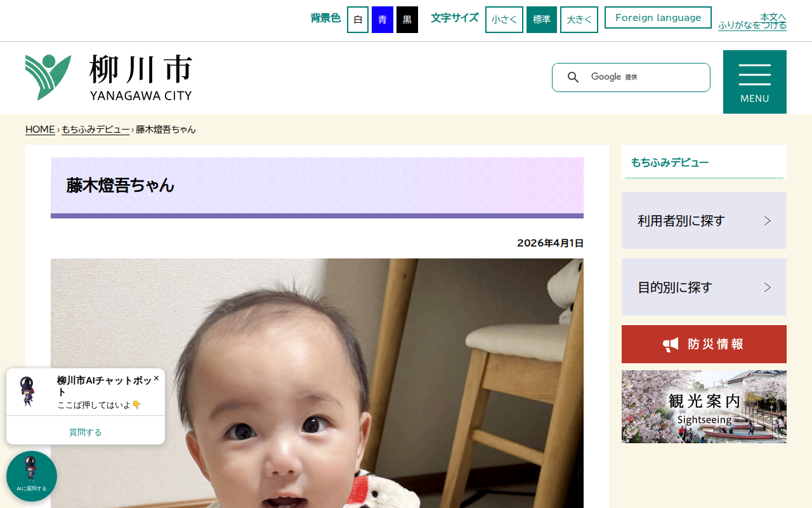Screen dimensions: 812x508
Task: Set text size to 標準
Action: [542, 20]
